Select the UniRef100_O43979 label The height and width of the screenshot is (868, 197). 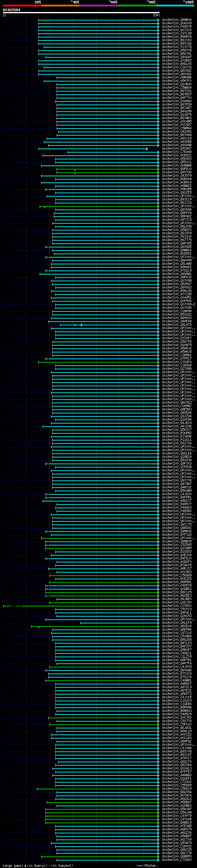(177, 176)
